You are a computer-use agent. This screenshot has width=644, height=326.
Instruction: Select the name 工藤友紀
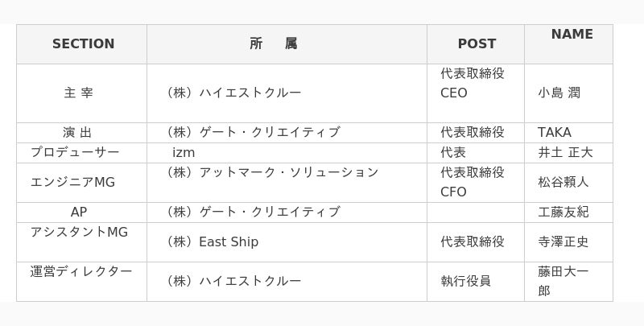click(x=563, y=212)
